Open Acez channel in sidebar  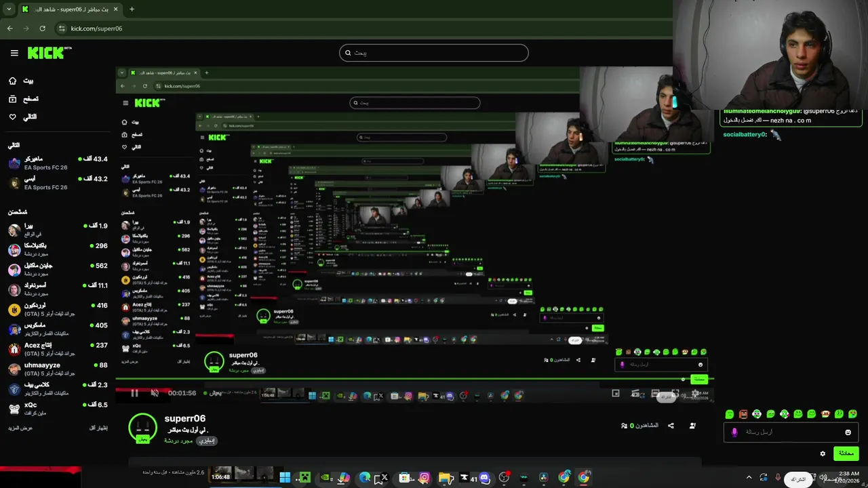58,349
